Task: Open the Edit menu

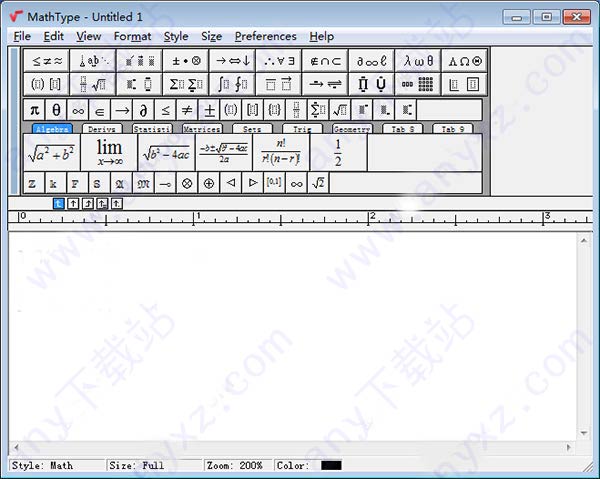Action: (53, 36)
